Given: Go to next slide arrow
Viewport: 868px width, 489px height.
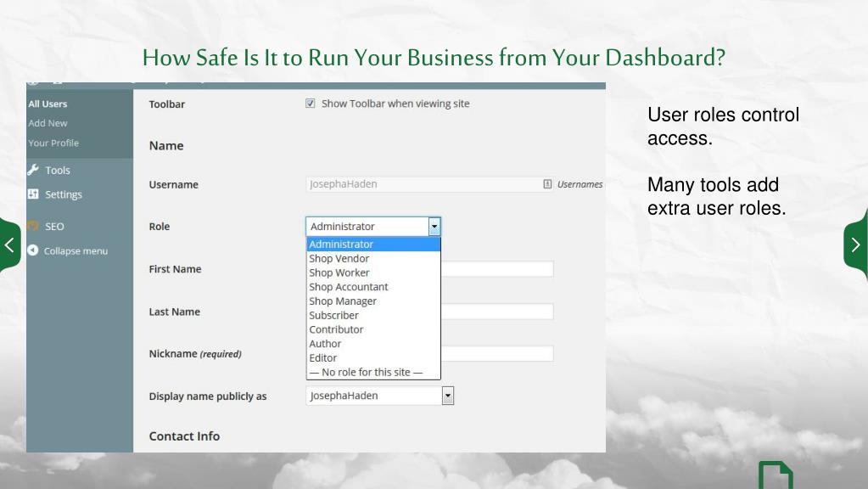Looking at the screenshot, I should pyautogui.click(x=856, y=244).
